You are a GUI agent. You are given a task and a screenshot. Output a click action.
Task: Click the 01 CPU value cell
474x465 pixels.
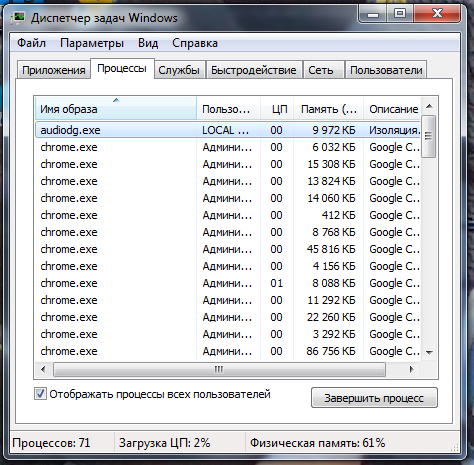[276, 283]
